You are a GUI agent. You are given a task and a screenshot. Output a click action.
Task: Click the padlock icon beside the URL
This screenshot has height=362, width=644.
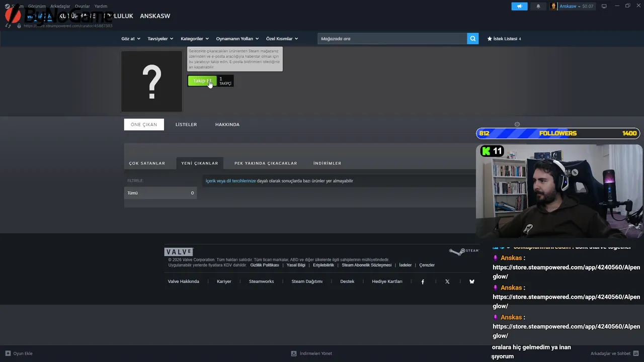[x=19, y=26]
